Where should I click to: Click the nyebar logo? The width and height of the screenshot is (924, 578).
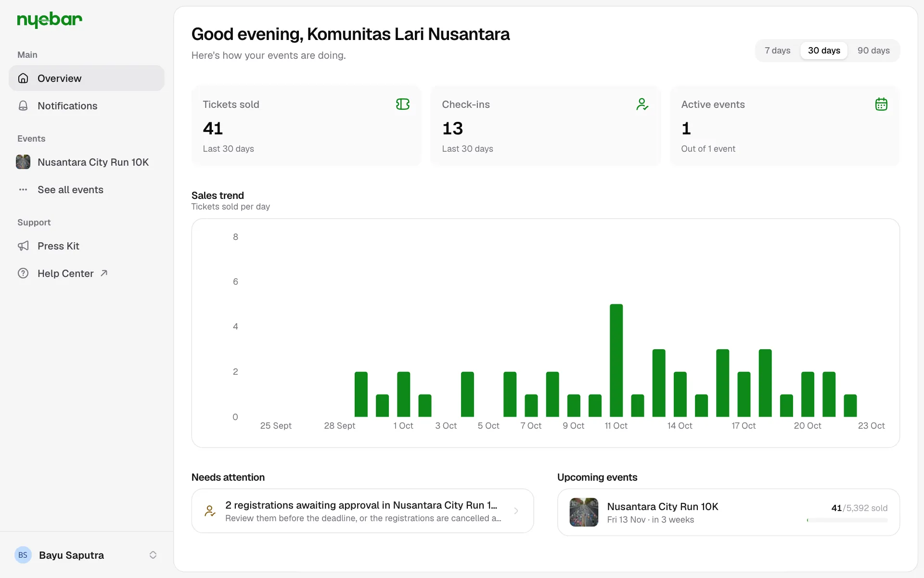[50, 20]
